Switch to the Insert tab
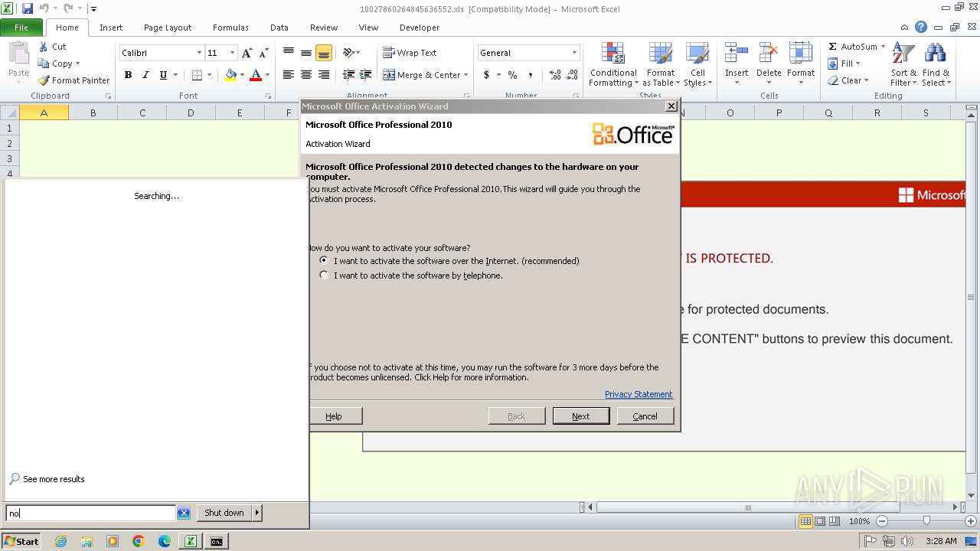 pos(111,28)
